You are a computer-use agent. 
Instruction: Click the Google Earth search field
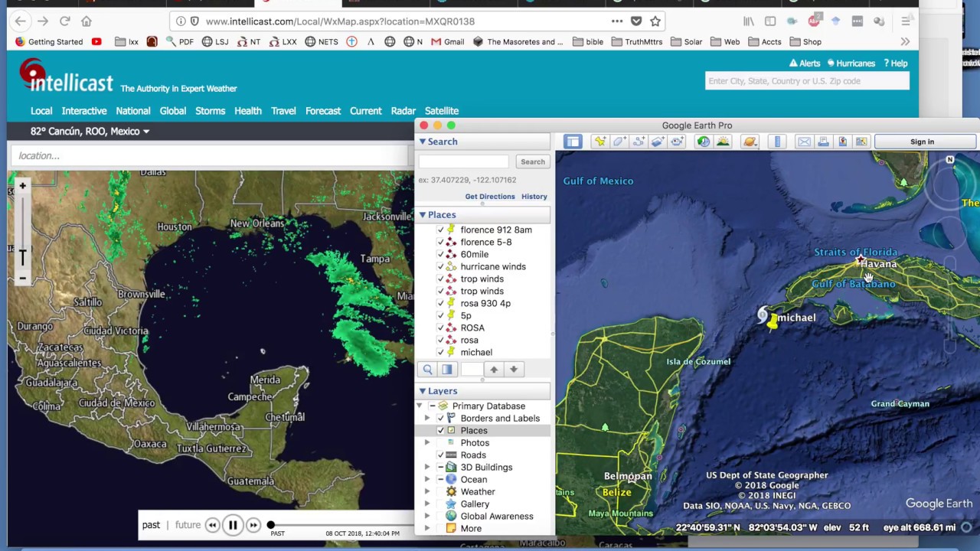(463, 161)
